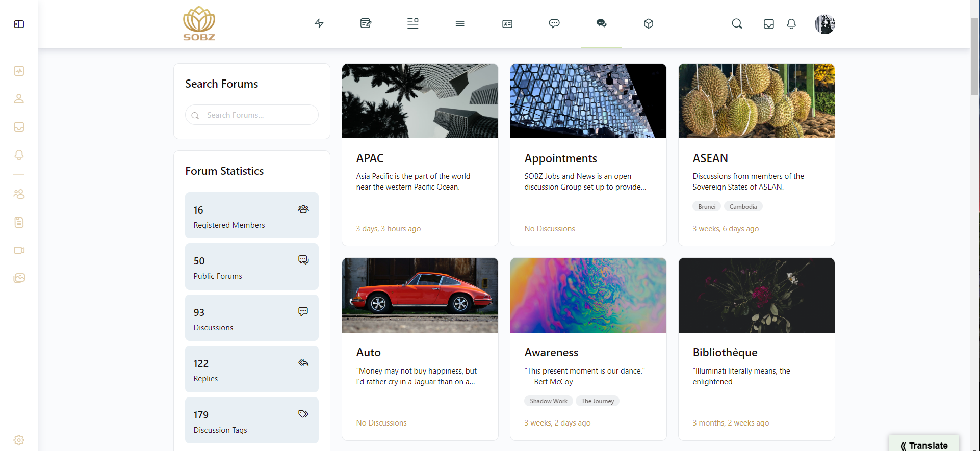Open the video camera icon in sidebar
The height and width of the screenshot is (451, 980).
(x=19, y=250)
